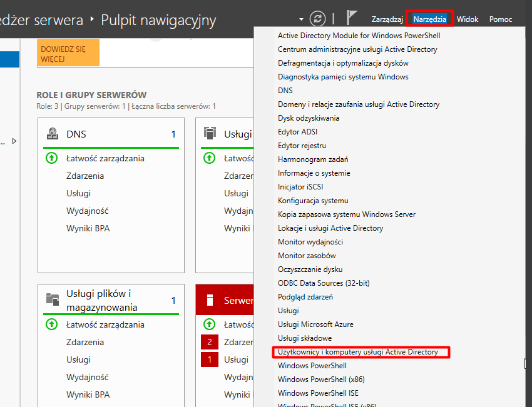Image resolution: width=532 pixels, height=407 pixels.
Task: Click Pulpit nawigacyjny in the breadcrumb title
Action: point(158,20)
